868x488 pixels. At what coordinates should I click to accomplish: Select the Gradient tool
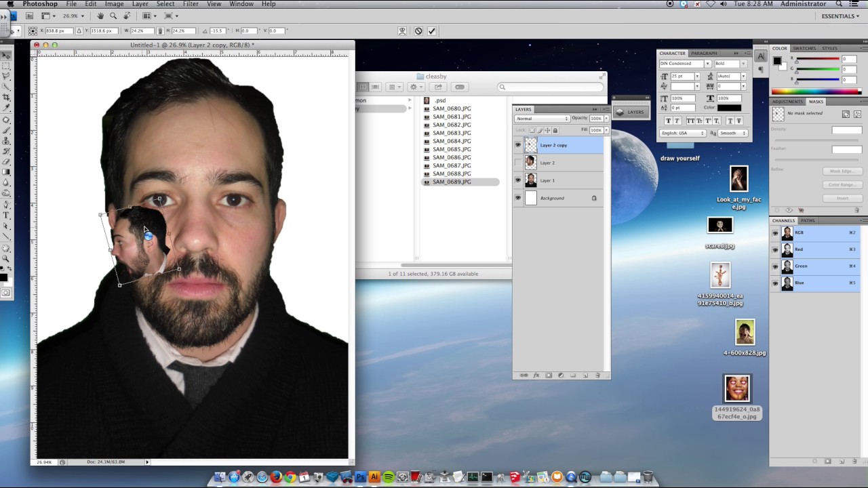pos(6,171)
